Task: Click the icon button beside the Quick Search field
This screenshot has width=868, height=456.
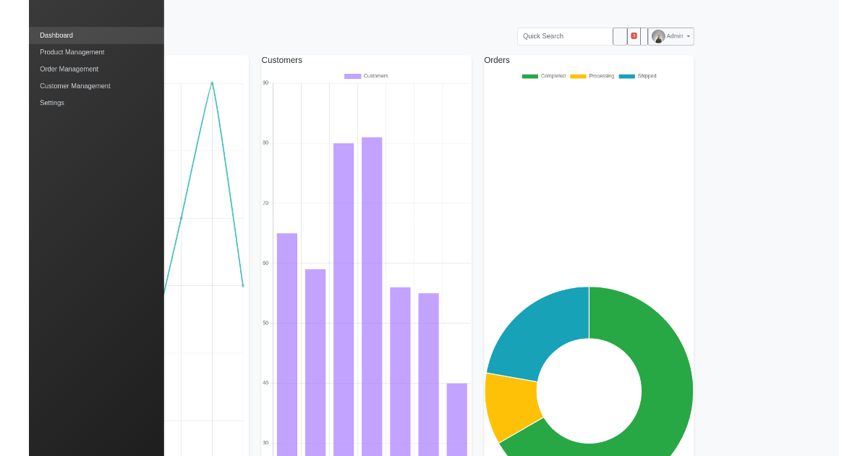Action: pyautogui.click(x=619, y=35)
